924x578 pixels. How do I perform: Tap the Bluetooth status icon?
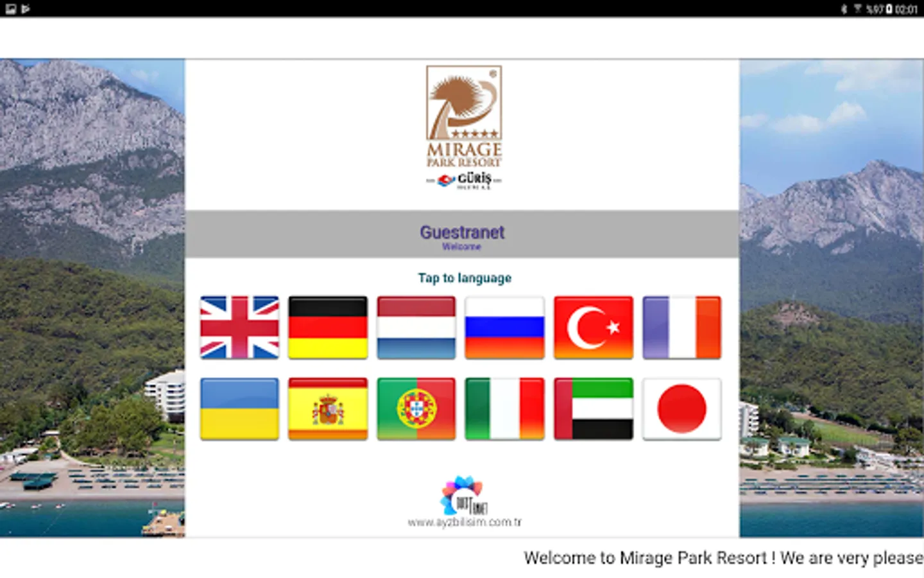(x=844, y=9)
